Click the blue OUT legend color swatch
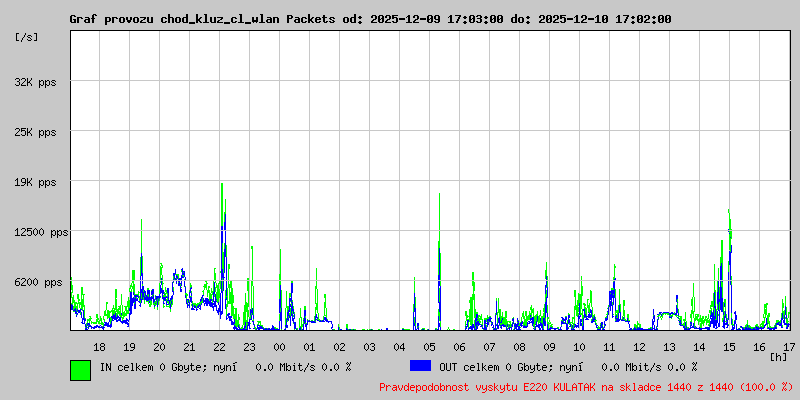The width and height of the screenshot is (800, 400). pos(420,366)
